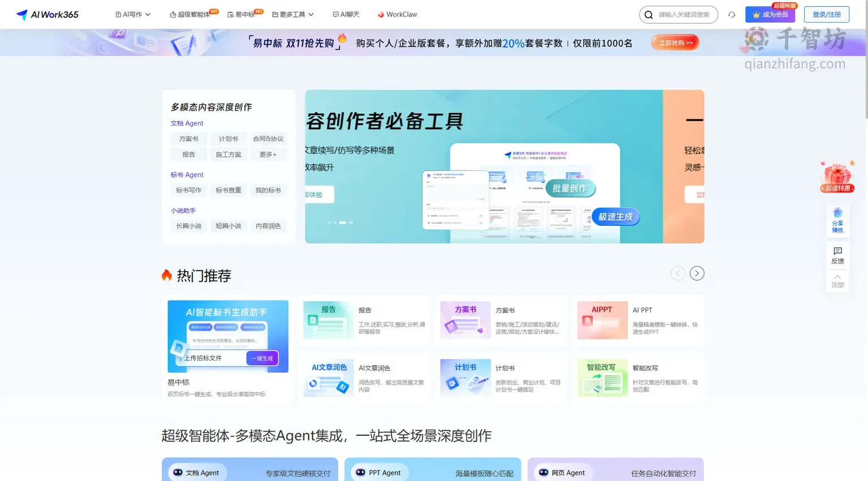Expand the AI写作 dropdown menu
Image resolution: width=868 pixels, height=481 pixels.
(x=133, y=15)
